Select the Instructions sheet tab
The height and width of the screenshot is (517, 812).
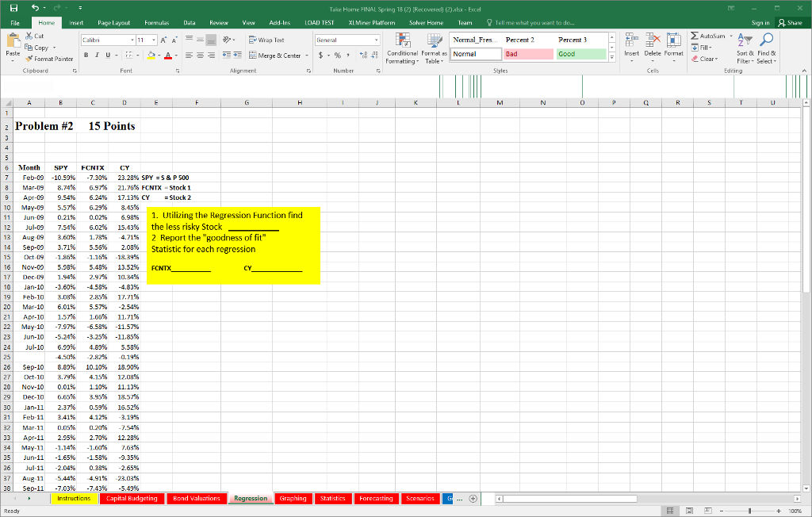click(x=74, y=498)
